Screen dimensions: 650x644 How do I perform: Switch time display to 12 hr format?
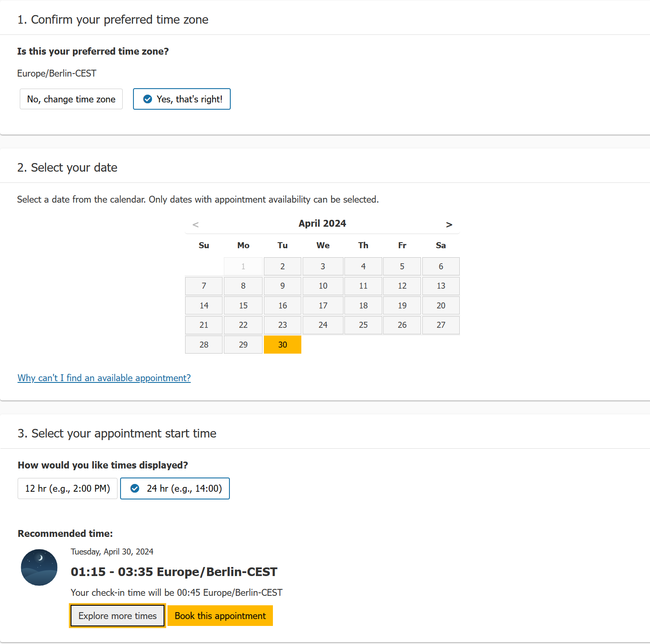coord(67,488)
